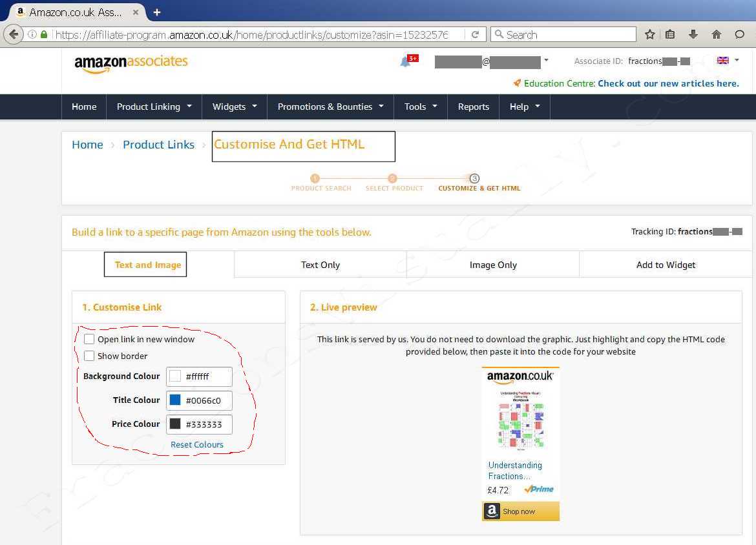This screenshot has height=545, width=756.
Task: Click Home breadcrumb link
Action: point(87,145)
